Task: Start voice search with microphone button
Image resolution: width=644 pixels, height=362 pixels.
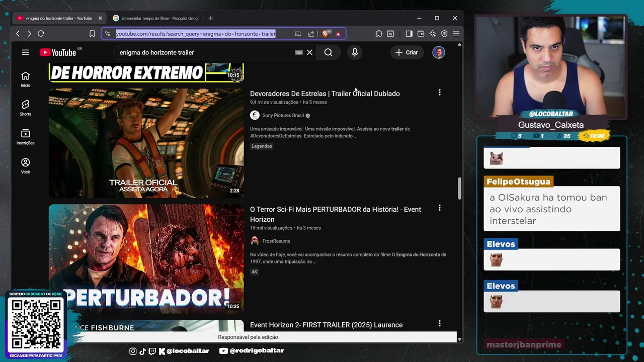Action: point(355,52)
